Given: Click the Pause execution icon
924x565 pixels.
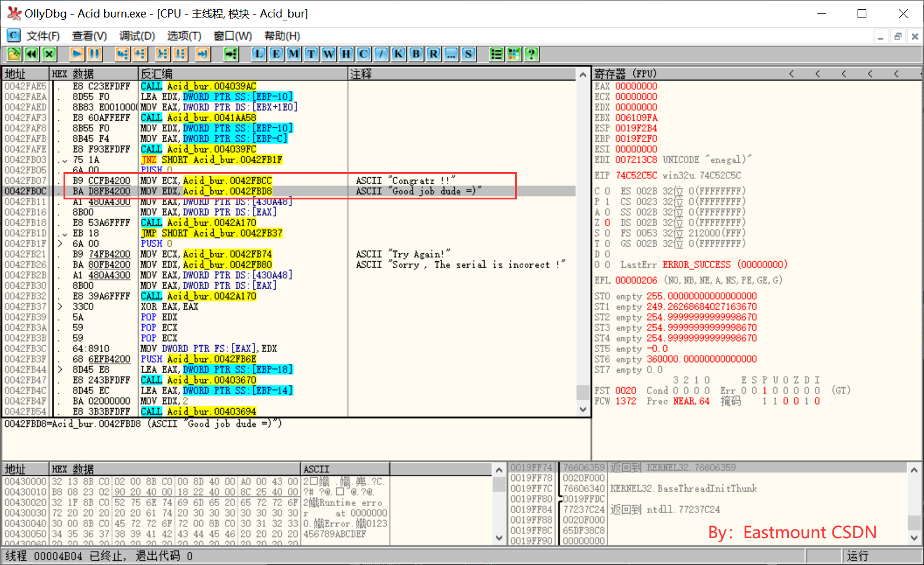Looking at the screenshot, I should [x=94, y=54].
